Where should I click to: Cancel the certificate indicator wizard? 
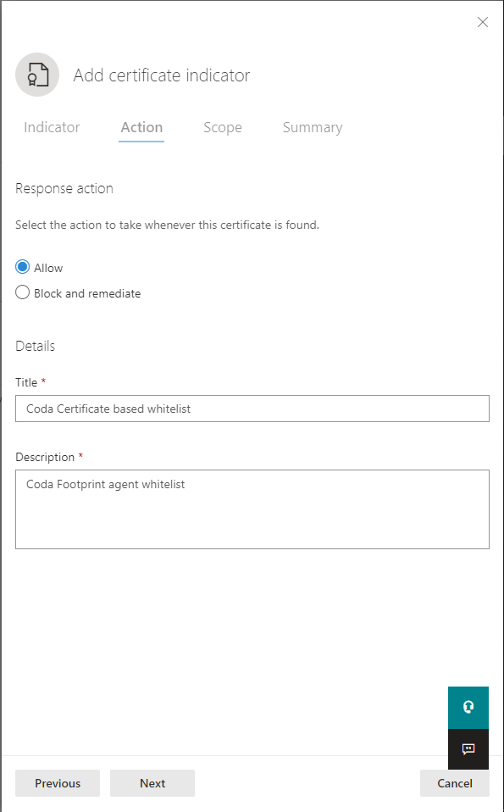pos(454,783)
